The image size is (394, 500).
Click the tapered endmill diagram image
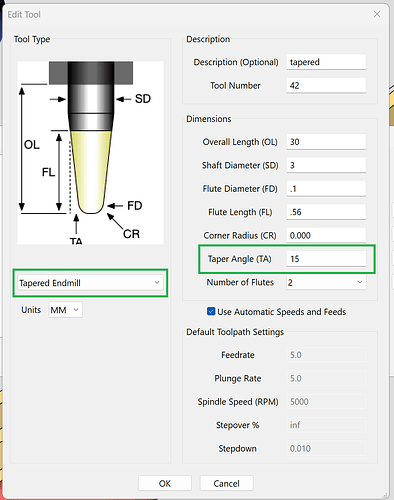(x=90, y=153)
